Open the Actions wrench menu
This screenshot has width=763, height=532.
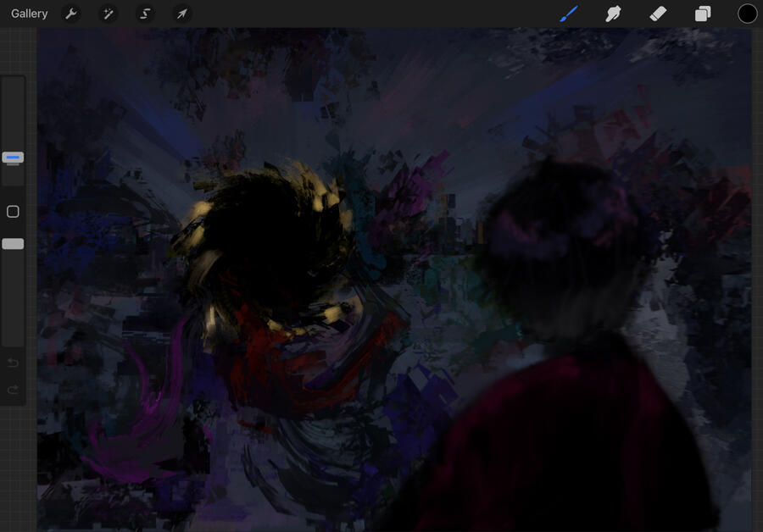pyautogui.click(x=71, y=14)
